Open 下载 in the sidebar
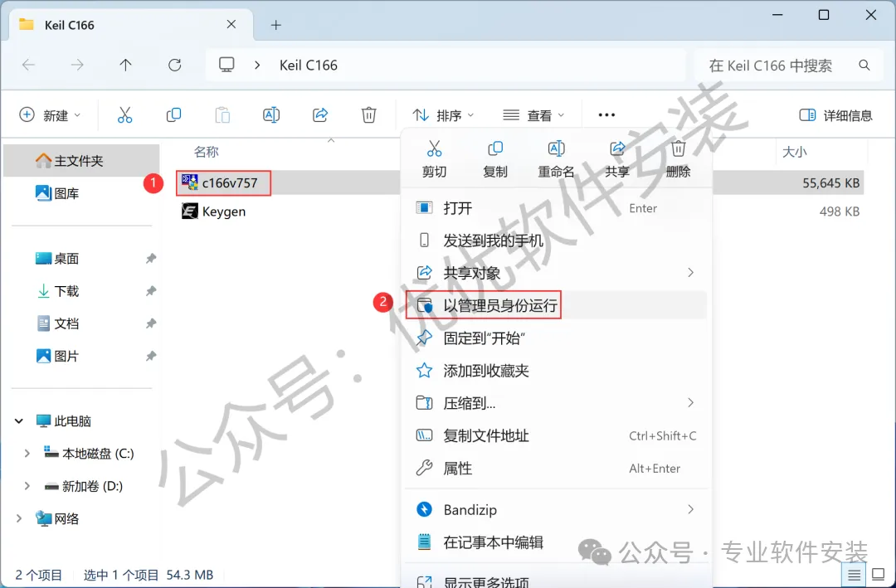Viewport: 896px width, 588px height. 58,291
